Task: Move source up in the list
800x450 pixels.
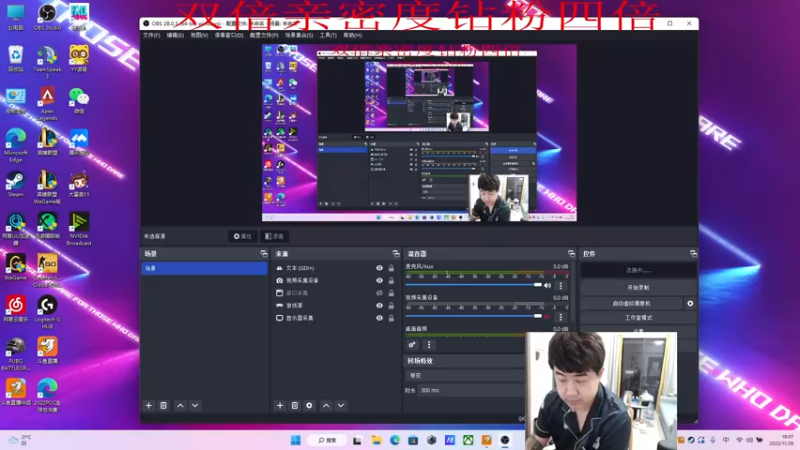Action: (x=326, y=406)
